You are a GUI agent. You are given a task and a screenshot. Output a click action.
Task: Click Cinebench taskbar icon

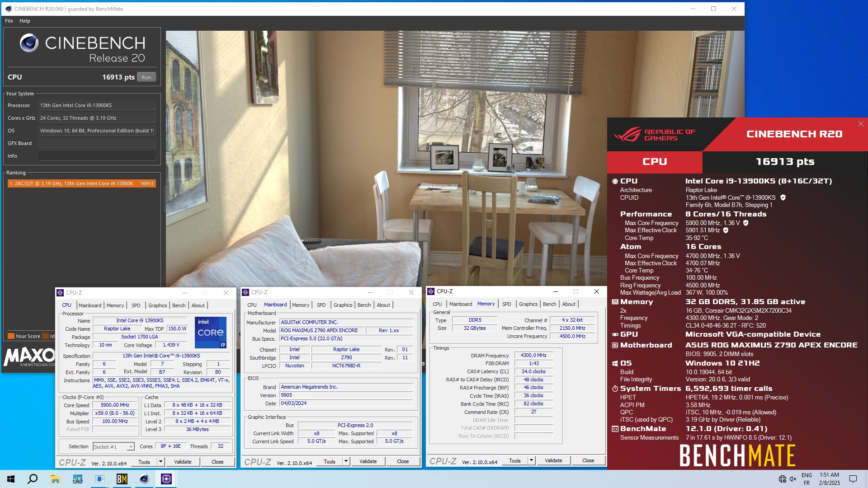[144, 479]
